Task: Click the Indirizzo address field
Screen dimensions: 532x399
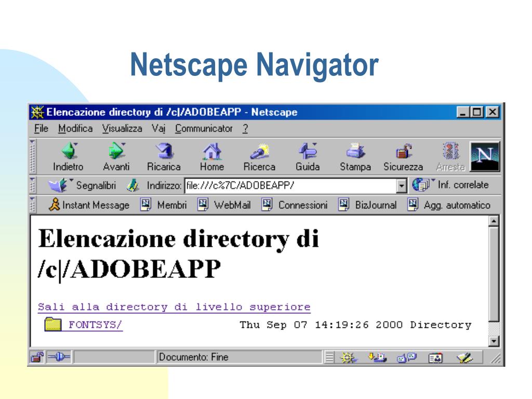Action: [x=290, y=185]
